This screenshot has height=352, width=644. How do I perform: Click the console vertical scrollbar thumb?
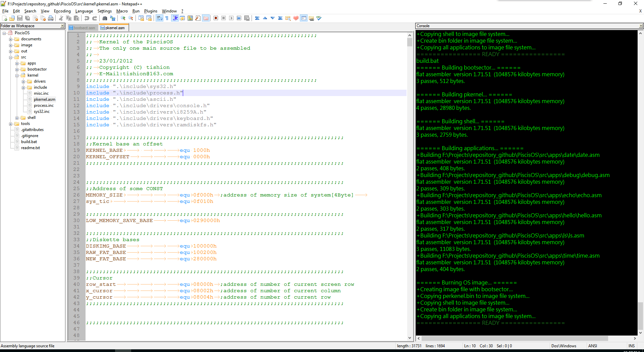640,316
